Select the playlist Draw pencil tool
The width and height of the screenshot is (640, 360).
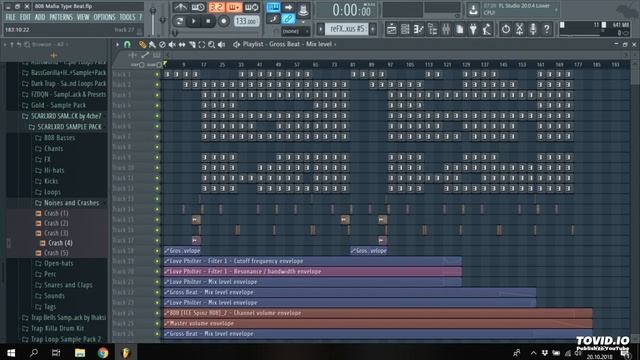pyautogui.click(x=142, y=44)
